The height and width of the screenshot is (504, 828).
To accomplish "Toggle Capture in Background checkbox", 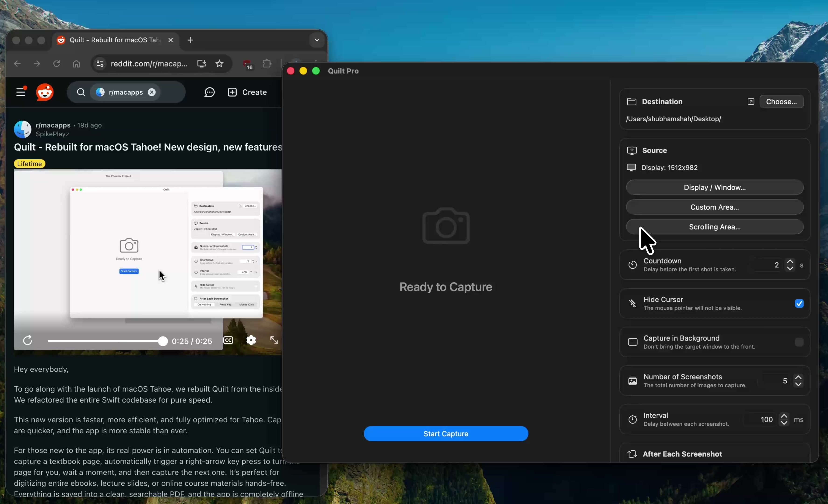I will [799, 342].
